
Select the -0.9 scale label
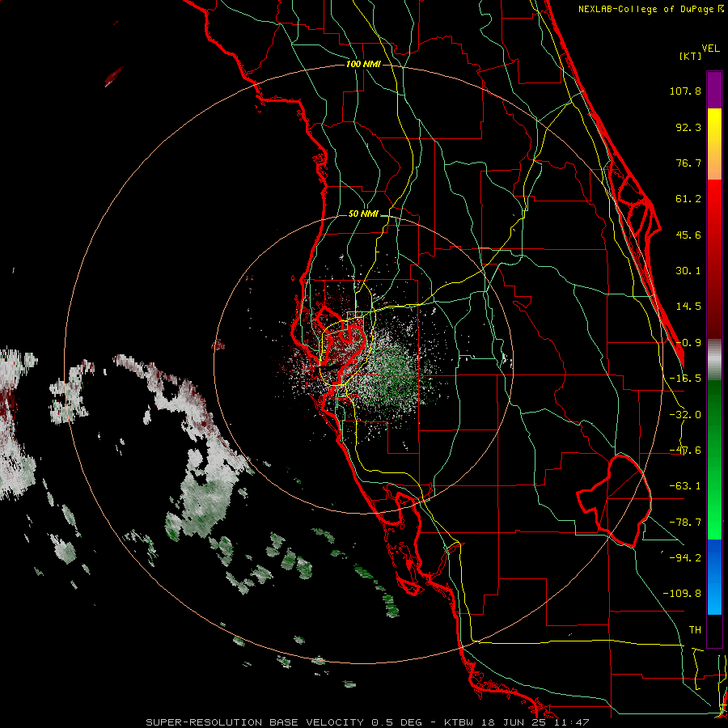tap(688, 343)
